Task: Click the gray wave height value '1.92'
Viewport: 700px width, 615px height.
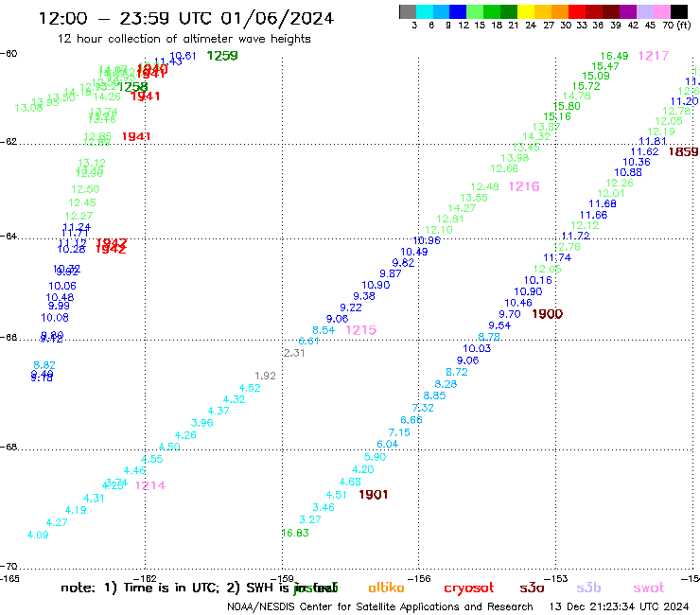Action: (x=265, y=376)
